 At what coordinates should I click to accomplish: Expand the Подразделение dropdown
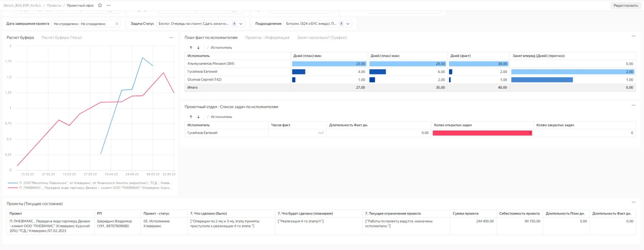348,24
